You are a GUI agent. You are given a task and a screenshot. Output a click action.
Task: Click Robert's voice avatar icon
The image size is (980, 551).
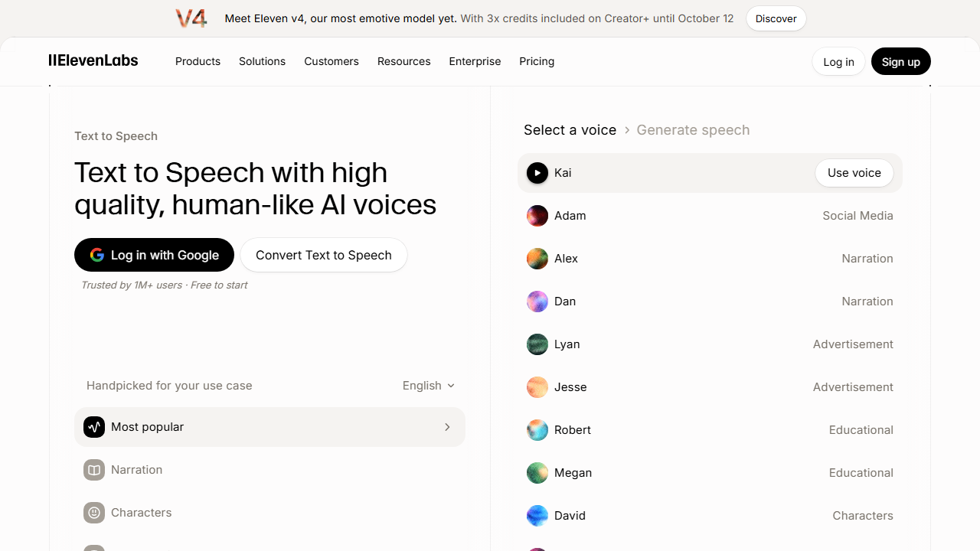pyautogui.click(x=537, y=430)
